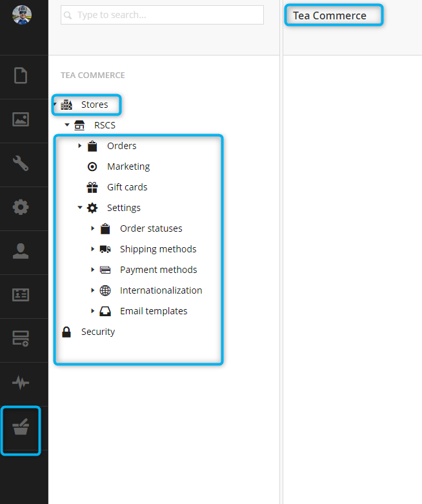This screenshot has width=422, height=504.
Task: Click the search magnifier icon
Action: 68,15
